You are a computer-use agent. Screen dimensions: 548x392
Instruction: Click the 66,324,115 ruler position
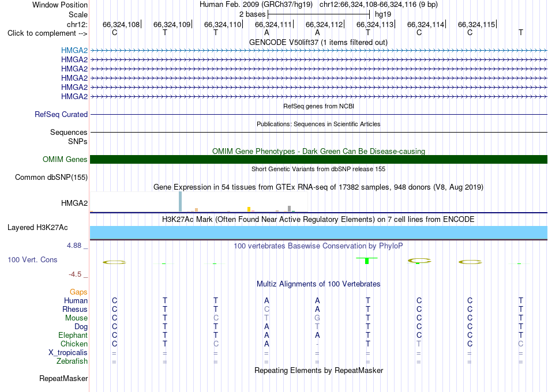coord(476,24)
